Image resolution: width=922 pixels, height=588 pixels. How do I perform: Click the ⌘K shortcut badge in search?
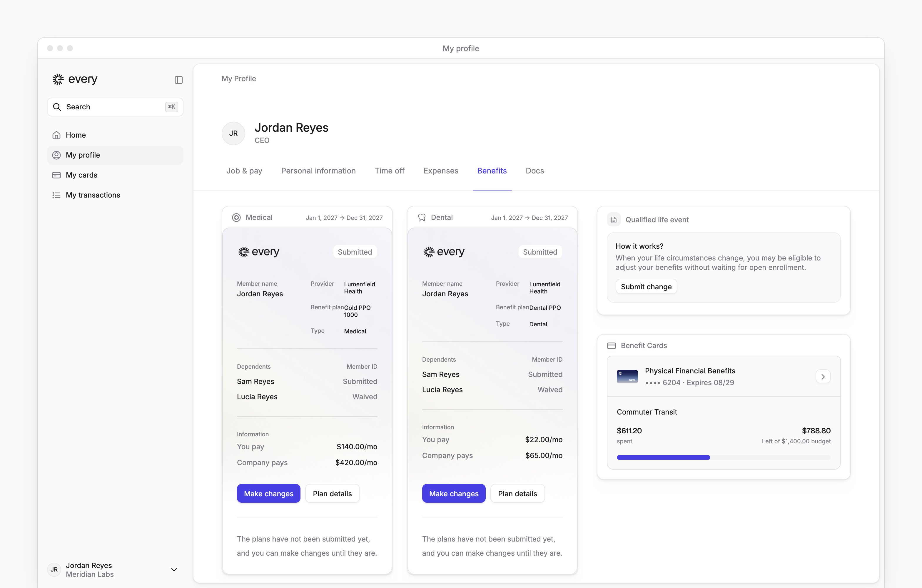point(171,107)
